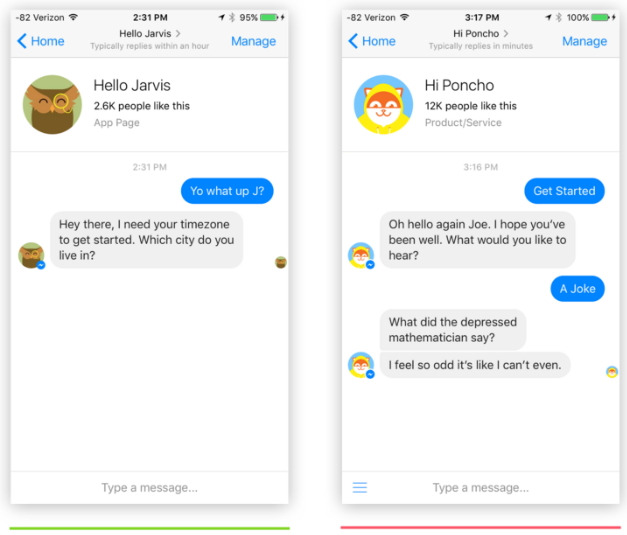Focus the message field in Jarvis chat

tap(149, 488)
